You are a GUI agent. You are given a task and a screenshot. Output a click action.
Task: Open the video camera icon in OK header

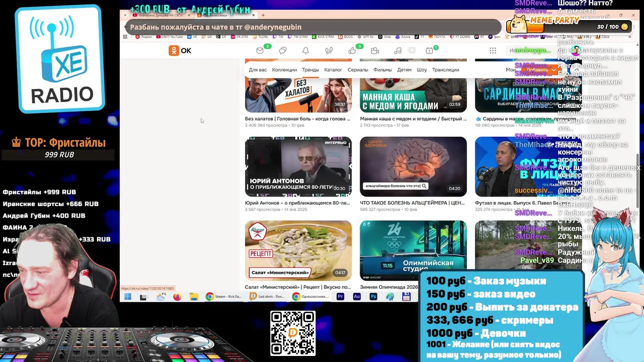pos(375,50)
